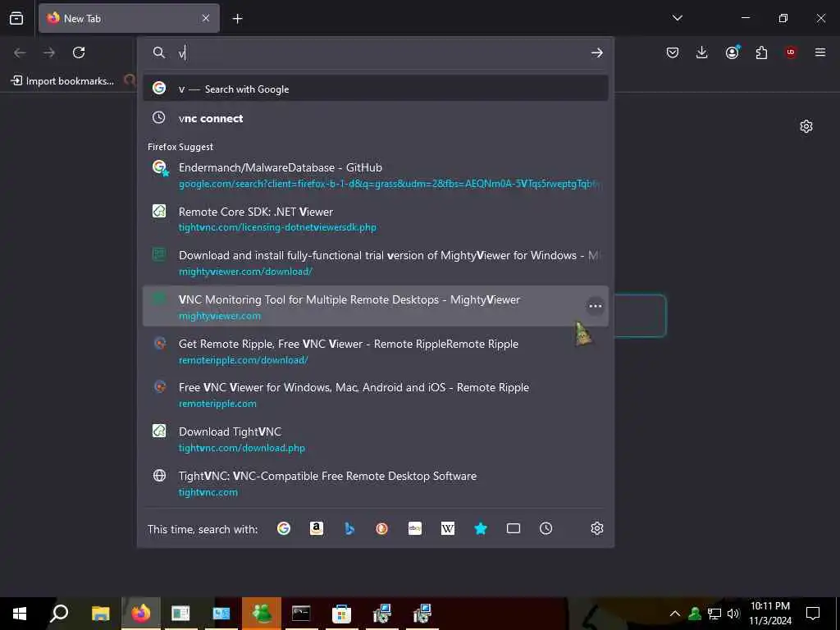
Task: Open the volume control in system tray
Action: [733, 614]
